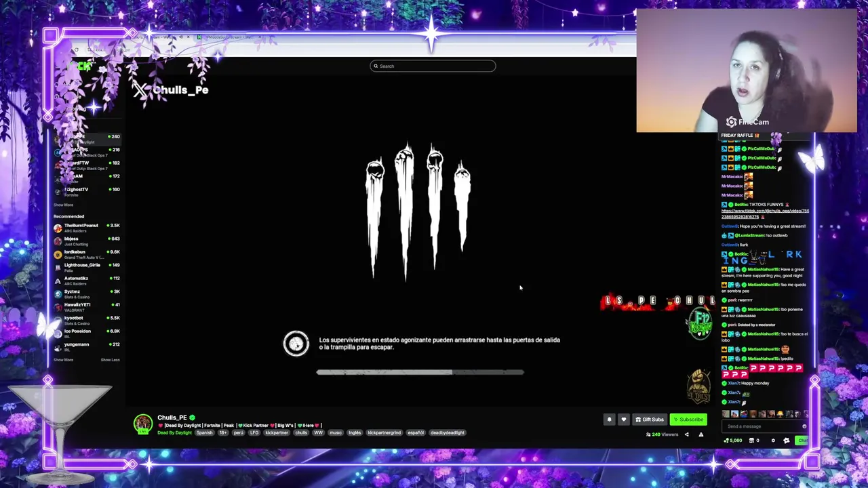Click the chat points balance 5,060
868x488 pixels.
pyautogui.click(x=733, y=441)
